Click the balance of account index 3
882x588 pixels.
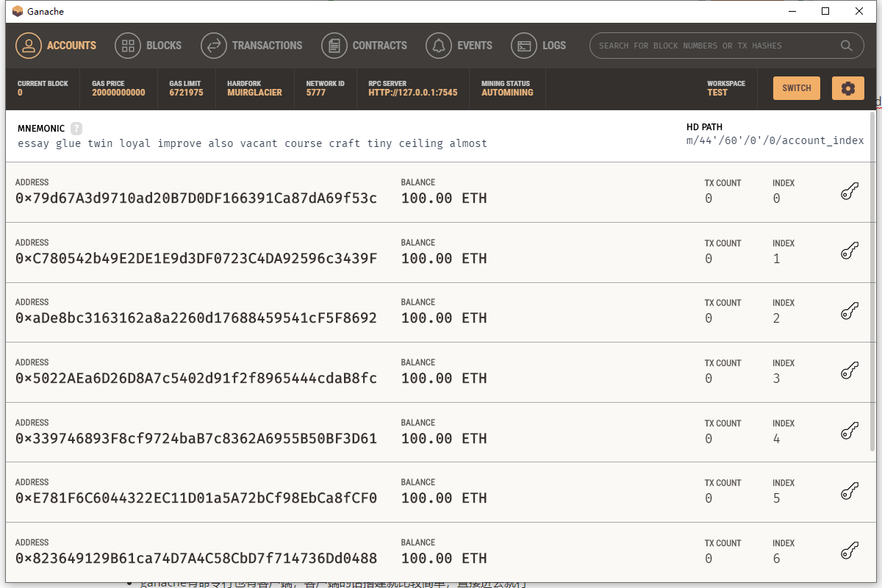(444, 379)
